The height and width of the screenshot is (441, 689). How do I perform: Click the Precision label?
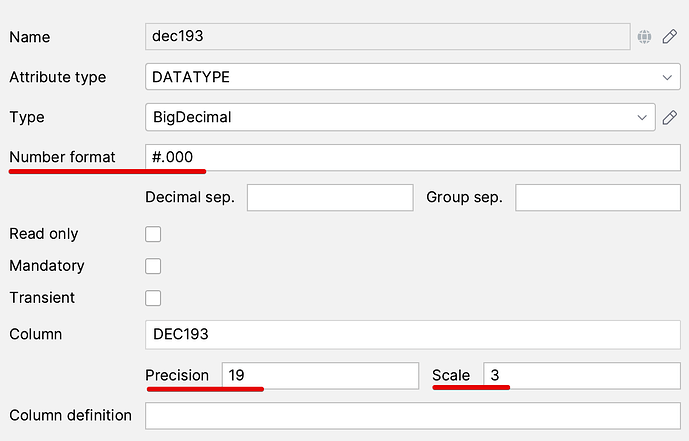177,376
